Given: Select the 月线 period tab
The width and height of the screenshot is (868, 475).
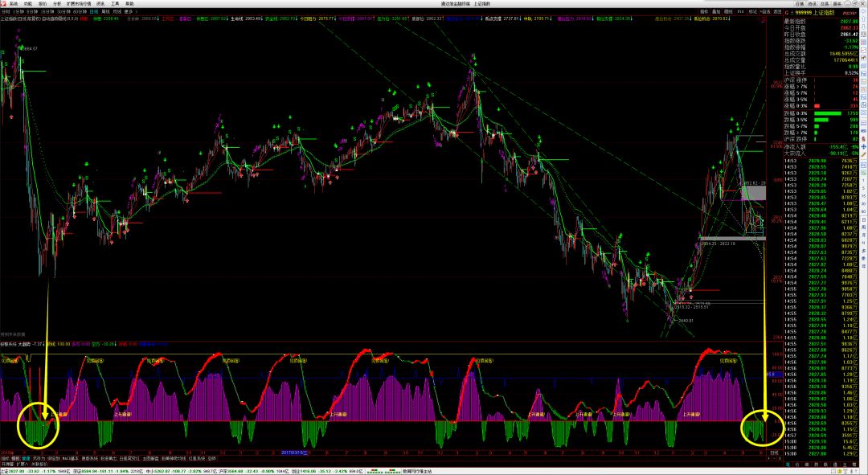Looking at the screenshot, I should [117, 11].
